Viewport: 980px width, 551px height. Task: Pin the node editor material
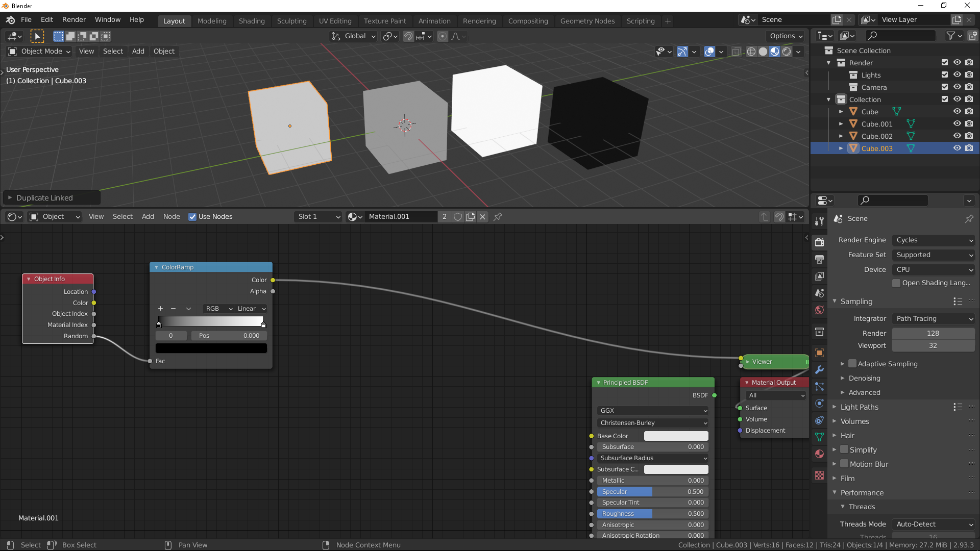point(498,217)
